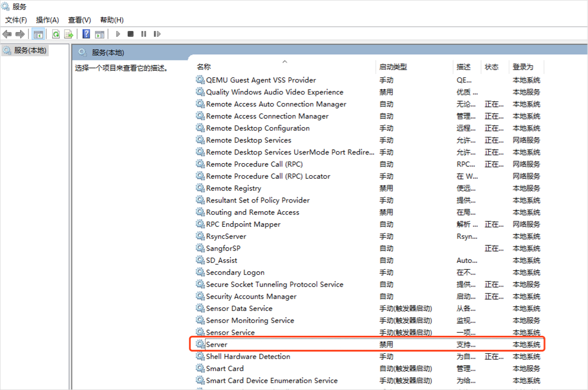Click gear icon of QEMU Guest Agent VSS Provider
The width and height of the screenshot is (588, 390).
[x=200, y=80]
